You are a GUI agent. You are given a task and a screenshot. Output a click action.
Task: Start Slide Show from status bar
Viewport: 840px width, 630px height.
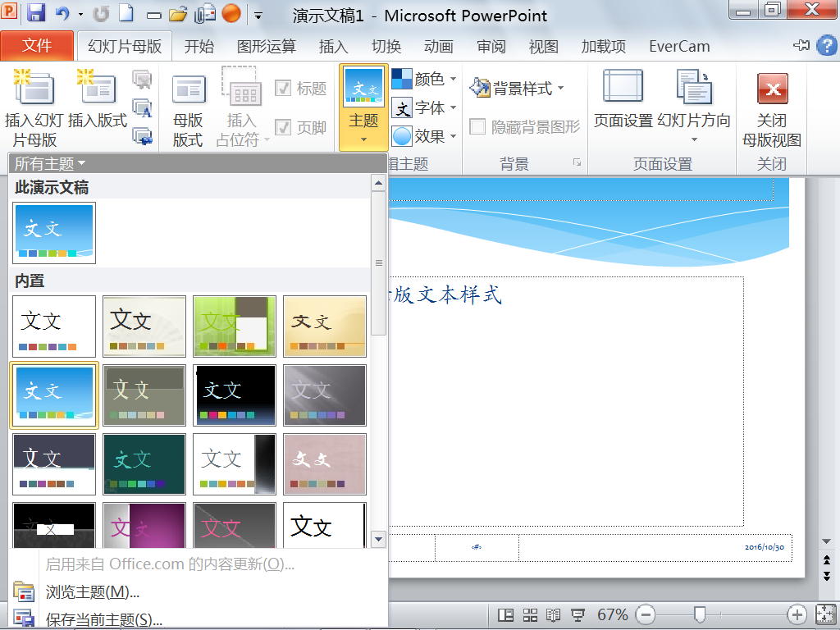point(577,615)
